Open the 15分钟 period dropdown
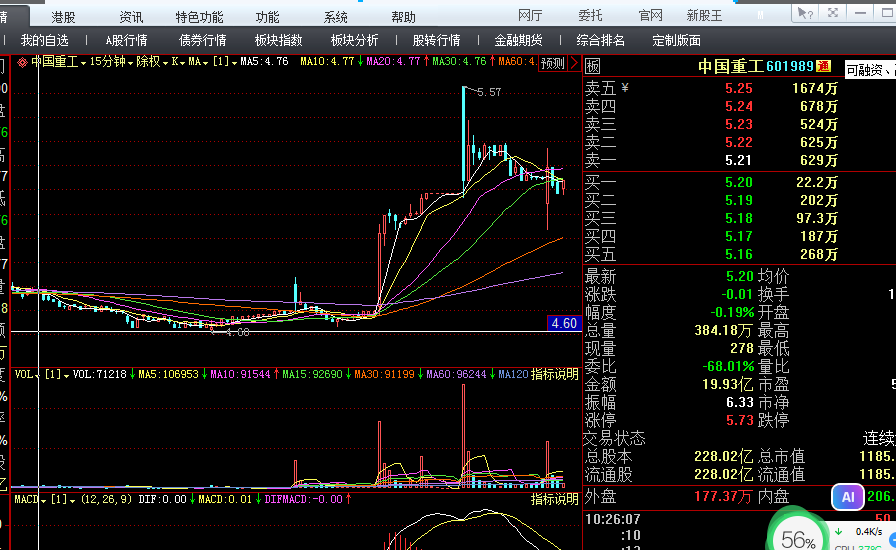This screenshot has width=896, height=550. tap(111, 61)
